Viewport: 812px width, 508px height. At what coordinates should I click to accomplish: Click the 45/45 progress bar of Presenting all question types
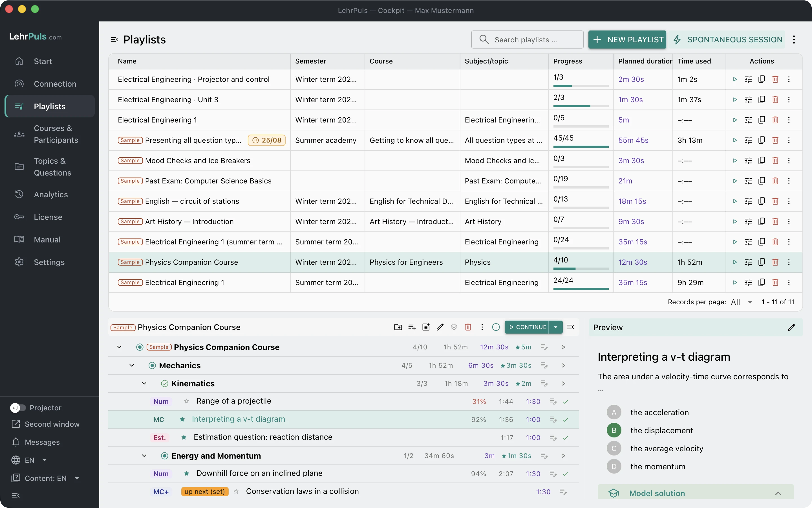(x=581, y=146)
